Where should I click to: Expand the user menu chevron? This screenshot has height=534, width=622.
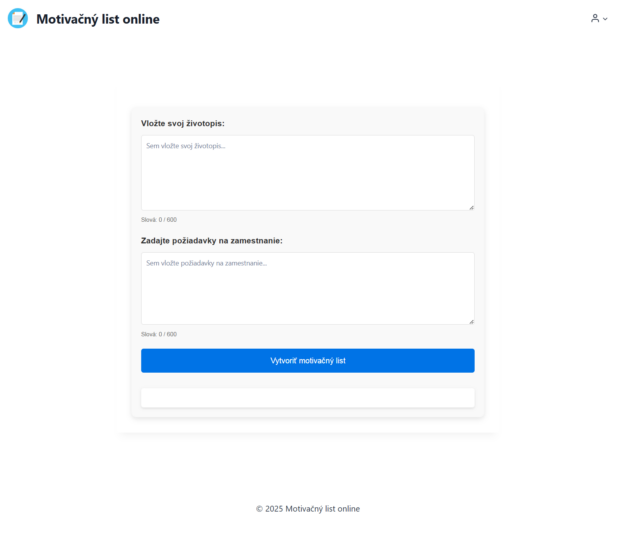tap(605, 19)
